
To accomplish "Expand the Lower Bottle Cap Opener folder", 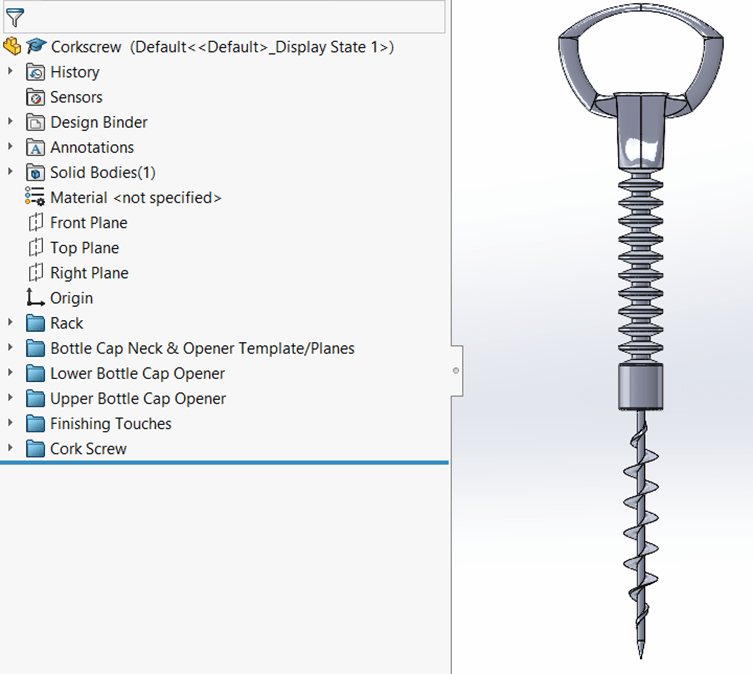I will pyautogui.click(x=11, y=373).
